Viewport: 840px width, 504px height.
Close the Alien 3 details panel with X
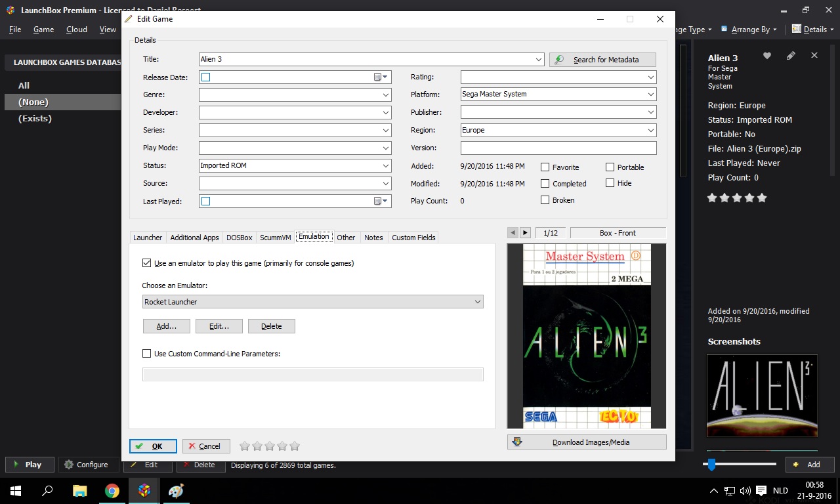coord(814,56)
